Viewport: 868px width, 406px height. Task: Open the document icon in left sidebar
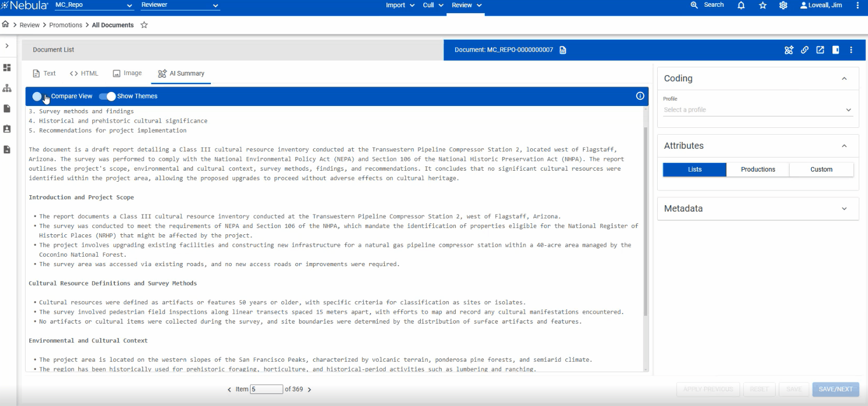click(x=7, y=109)
